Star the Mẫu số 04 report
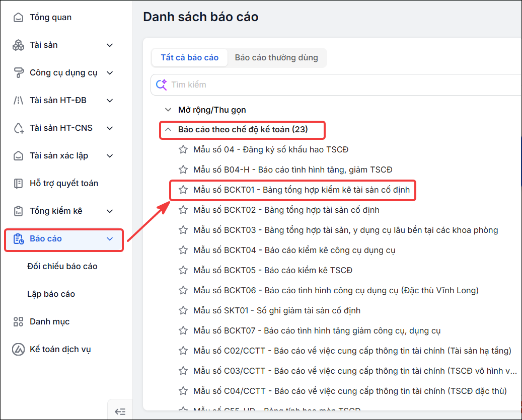 pyautogui.click(x=183, y=149)
